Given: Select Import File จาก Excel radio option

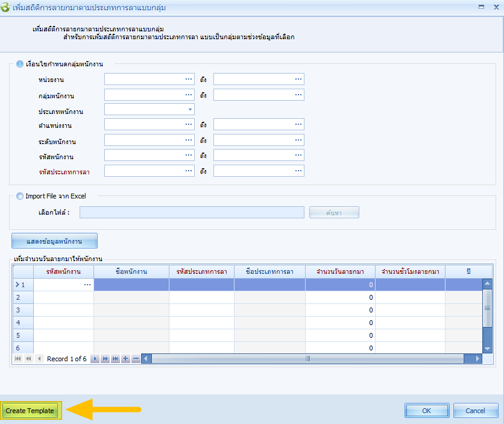Looking at the screenshot, I should click(20, 196).
